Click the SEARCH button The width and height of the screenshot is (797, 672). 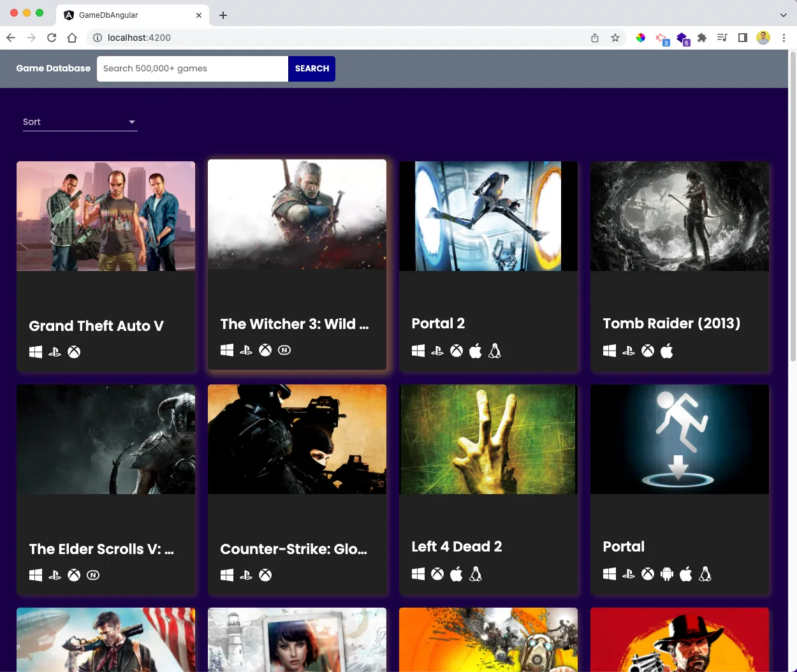(312, 69)
